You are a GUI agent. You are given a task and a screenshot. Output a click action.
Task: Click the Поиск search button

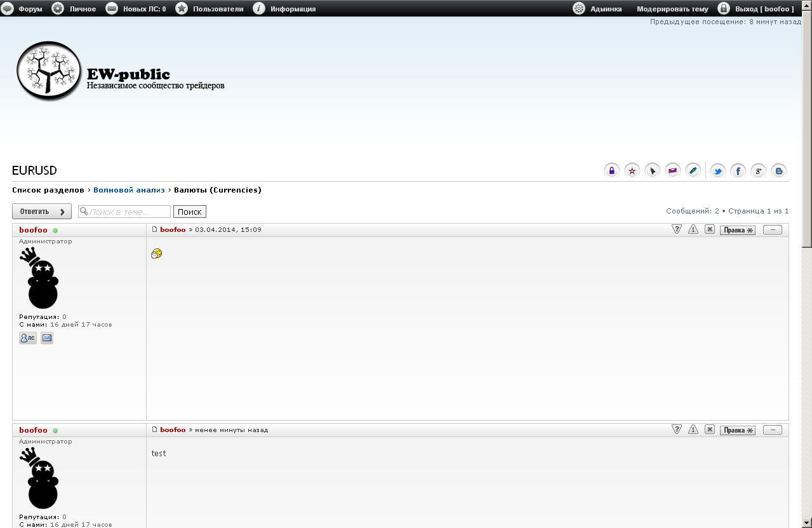coord(189,212)
